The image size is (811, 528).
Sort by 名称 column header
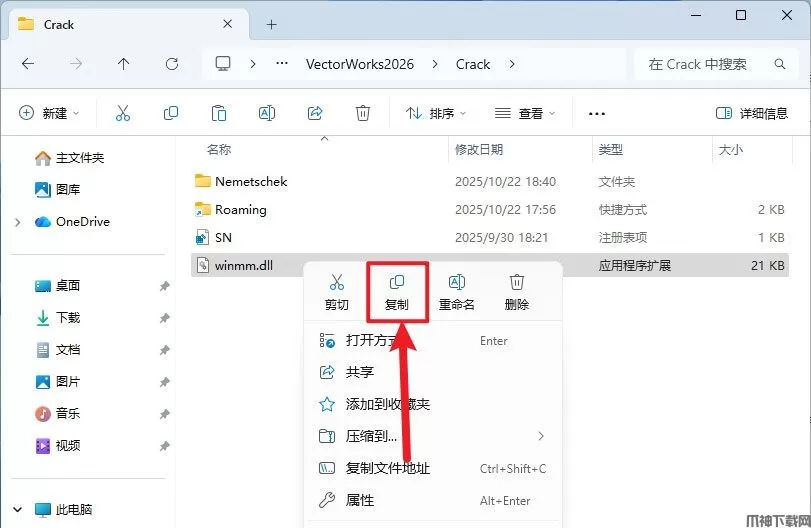point(219,149)
